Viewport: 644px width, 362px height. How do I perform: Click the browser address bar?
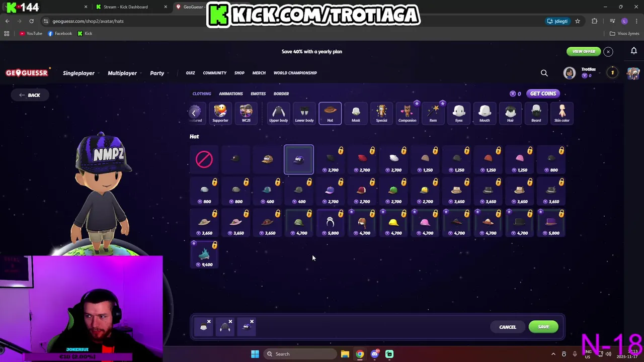click(x=292, y=21)
